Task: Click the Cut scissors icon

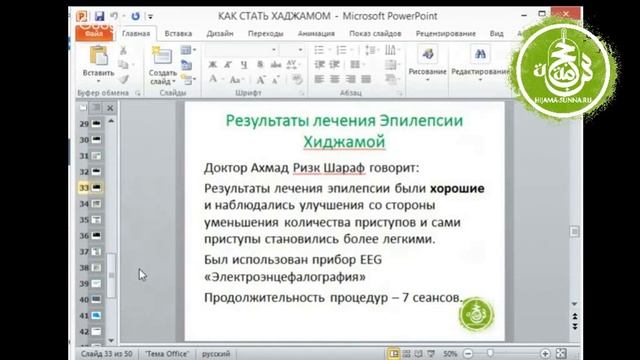Action: pos(123,51)
